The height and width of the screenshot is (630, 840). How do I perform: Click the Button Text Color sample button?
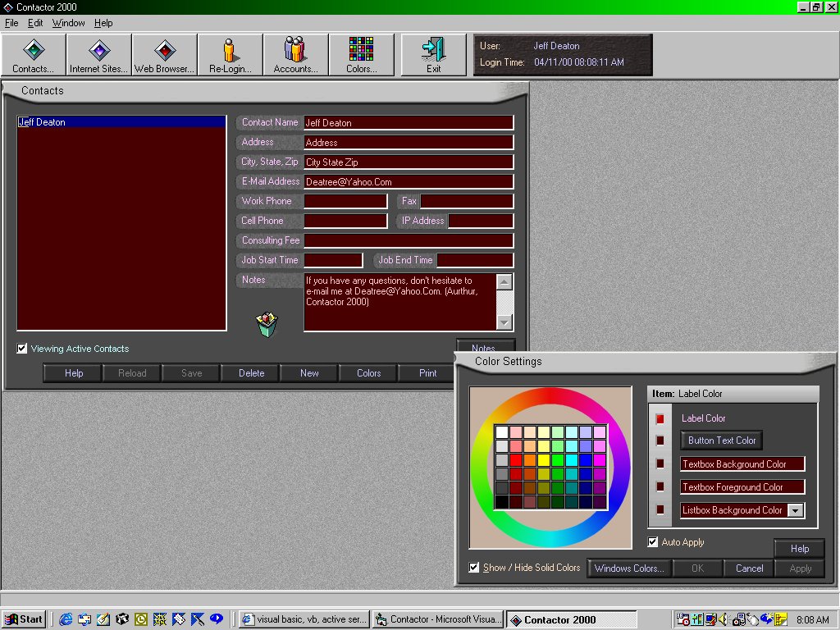[722, 441]
